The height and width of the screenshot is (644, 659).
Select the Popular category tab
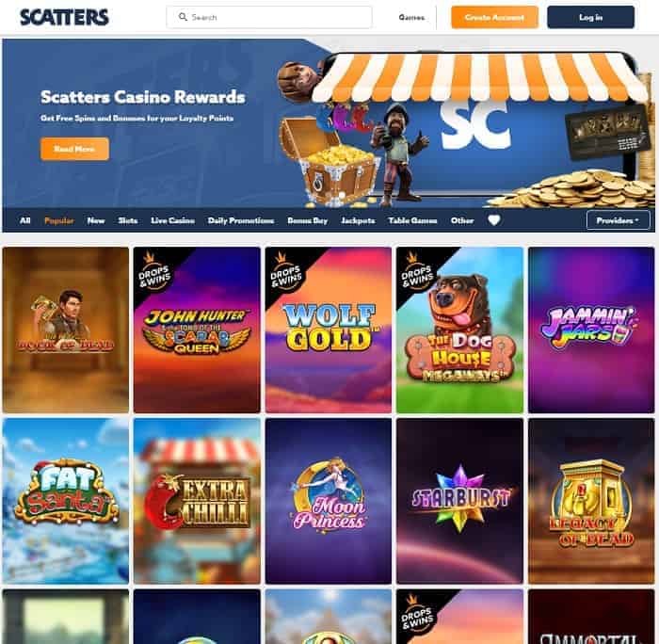tap(58, 220)
